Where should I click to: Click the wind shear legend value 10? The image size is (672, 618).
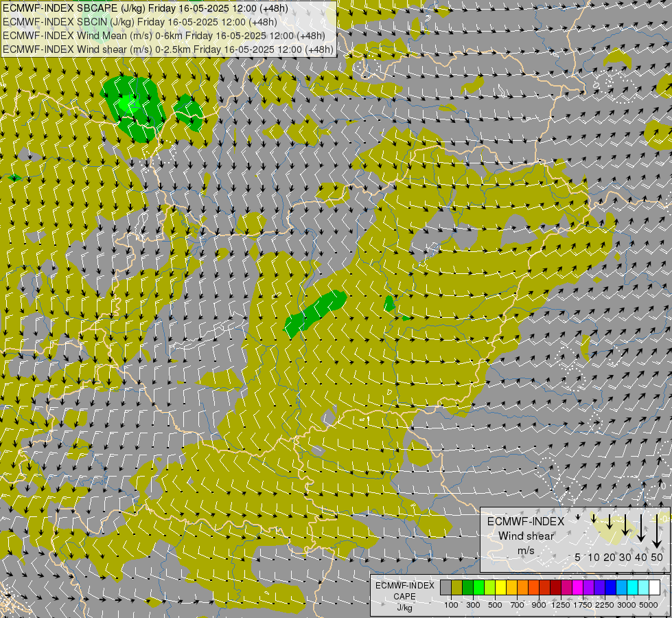point(594,557)
